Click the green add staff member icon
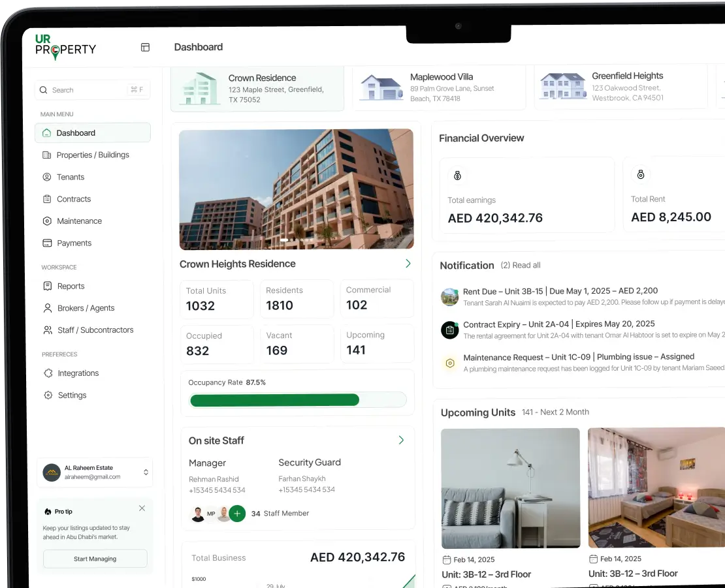Viewport: 725px width, 588px height. point(237,514)
